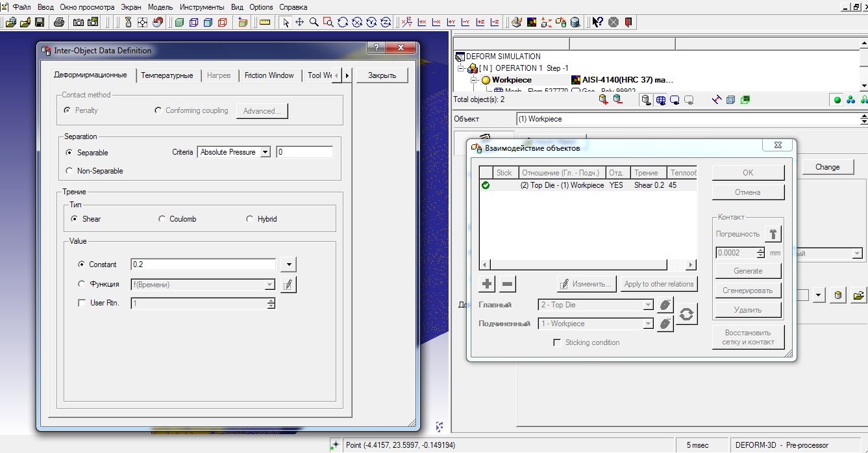Open the Объект (1) Workpiece selector

tap(692, 119)
